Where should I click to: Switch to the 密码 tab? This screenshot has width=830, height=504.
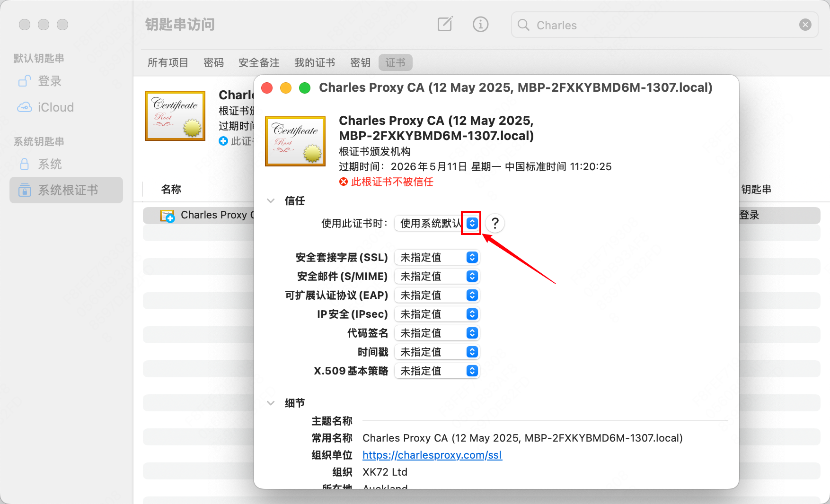[x=213, y=62]
